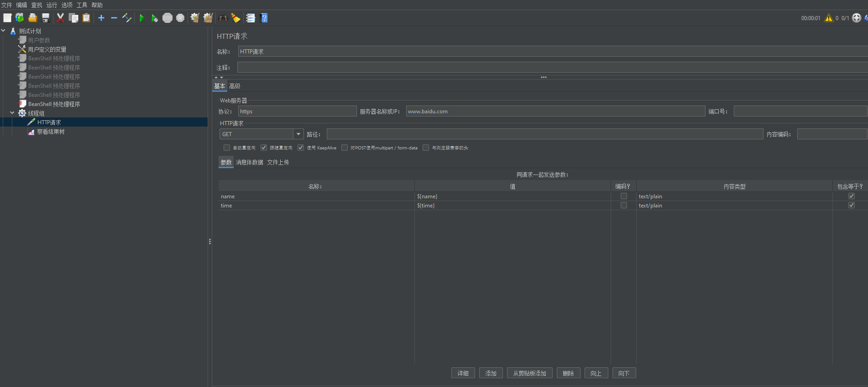Click the gray Shutdown X icon

[x=180, y=18]
